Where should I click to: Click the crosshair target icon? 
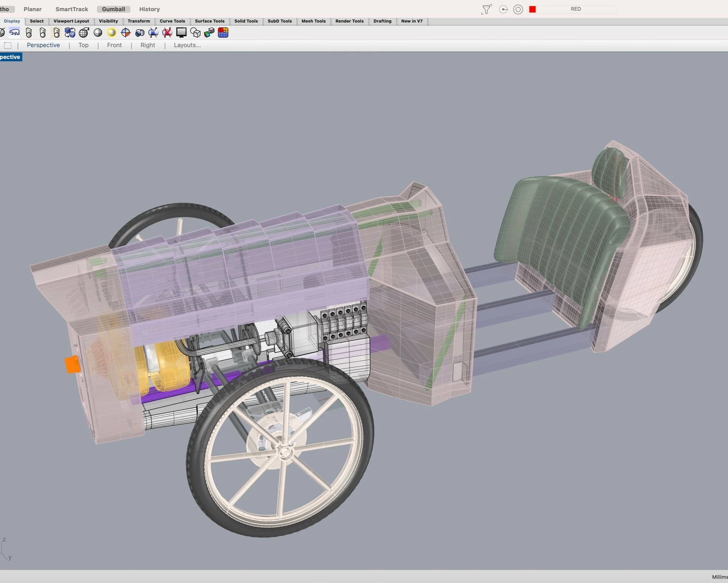tap(126, 33)
